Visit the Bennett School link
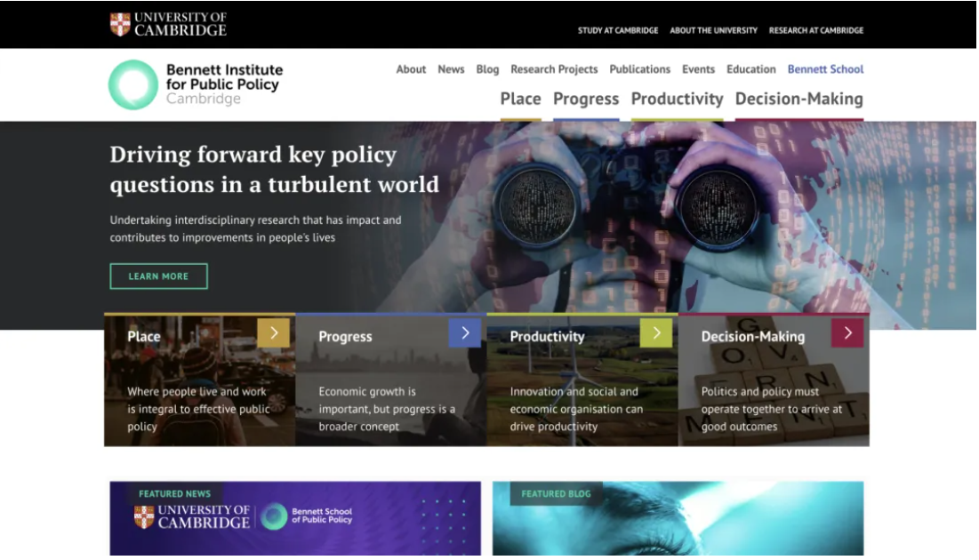Screen dimensions: 979x560 (x=825, y=69)
